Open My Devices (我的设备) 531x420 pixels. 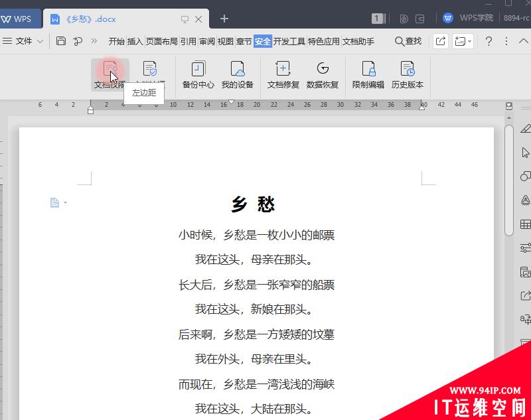click(238, 75)
